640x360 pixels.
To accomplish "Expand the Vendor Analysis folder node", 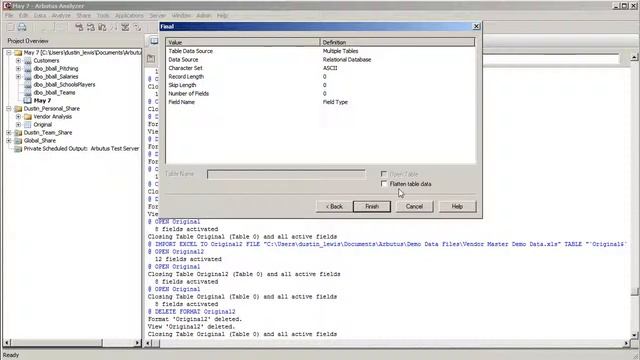I will tap(18, 117).
